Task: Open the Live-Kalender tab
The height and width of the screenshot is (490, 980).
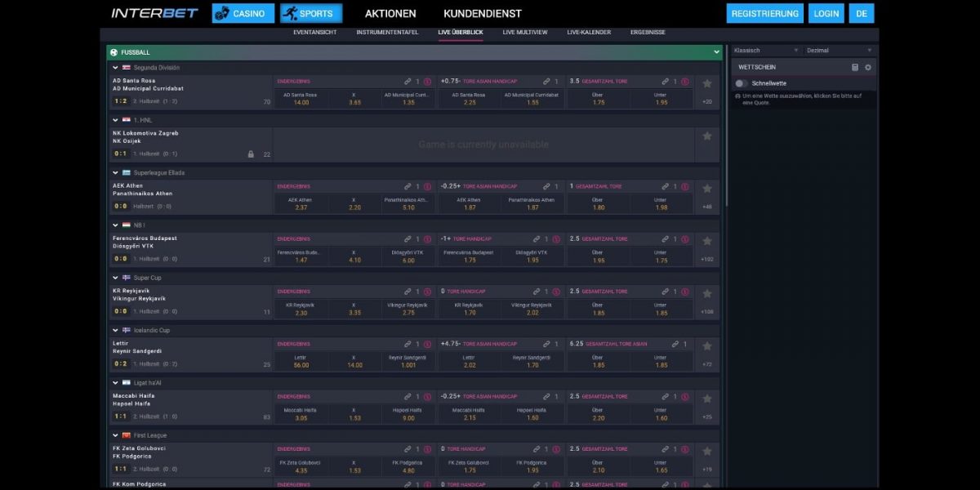Action: (x=589, y=33)
